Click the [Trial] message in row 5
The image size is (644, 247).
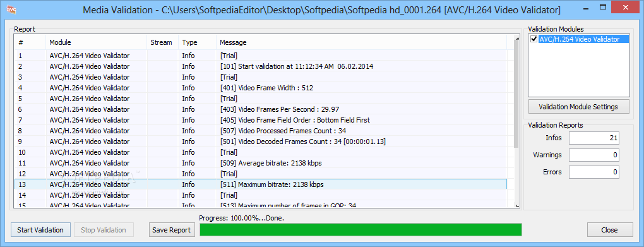pyautogui.click(x=229, y=99)
